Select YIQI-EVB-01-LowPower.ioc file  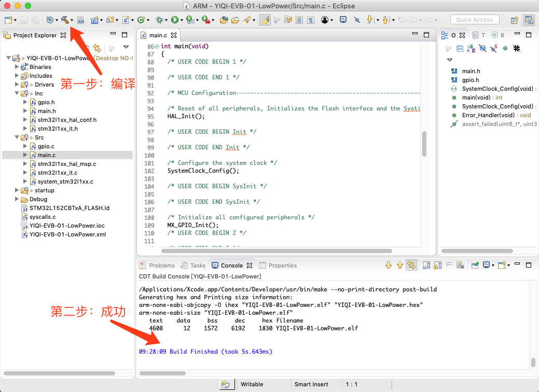pyautogui.click(x=67, y=226)
